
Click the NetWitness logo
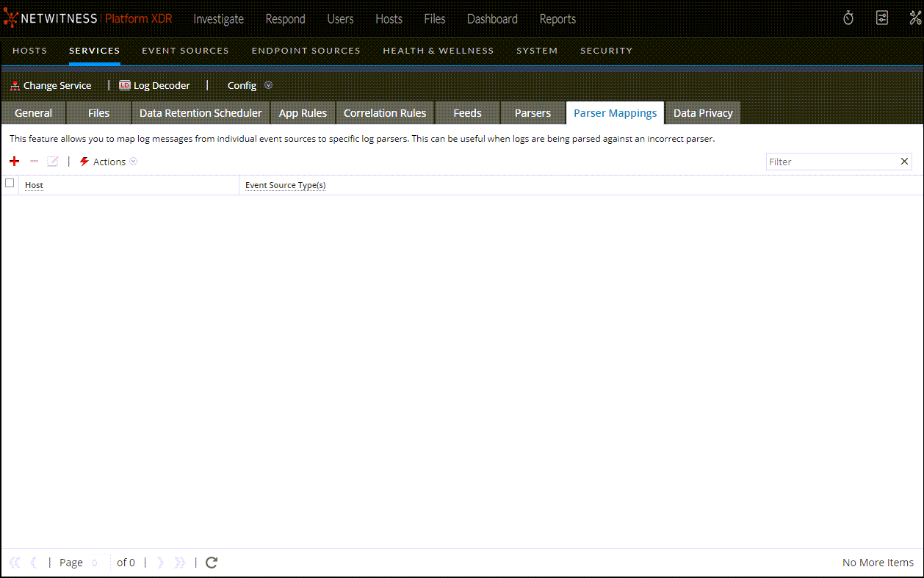click(x=51, y=18)
